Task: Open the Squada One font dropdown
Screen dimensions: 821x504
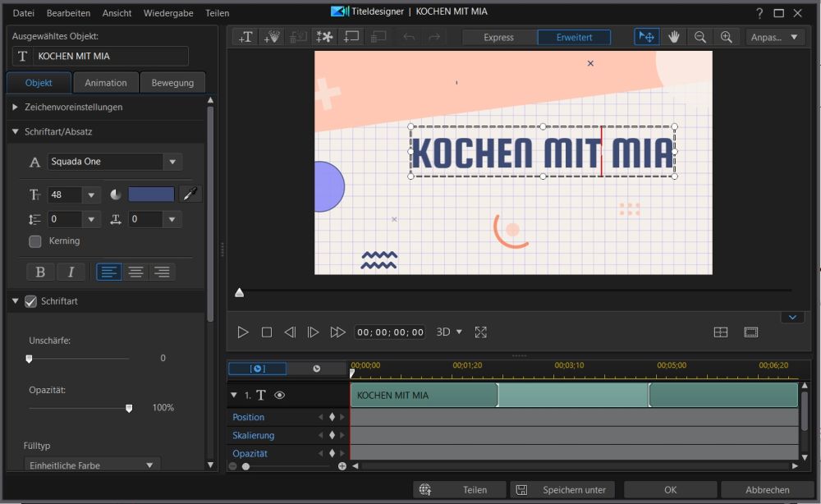Action: 172,162
